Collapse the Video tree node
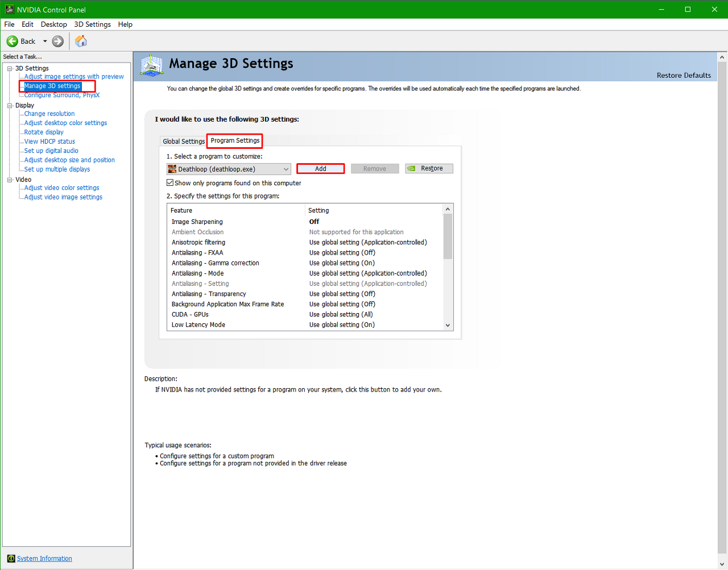The width and height of the screenshot is (728, 570). [10, 180]
